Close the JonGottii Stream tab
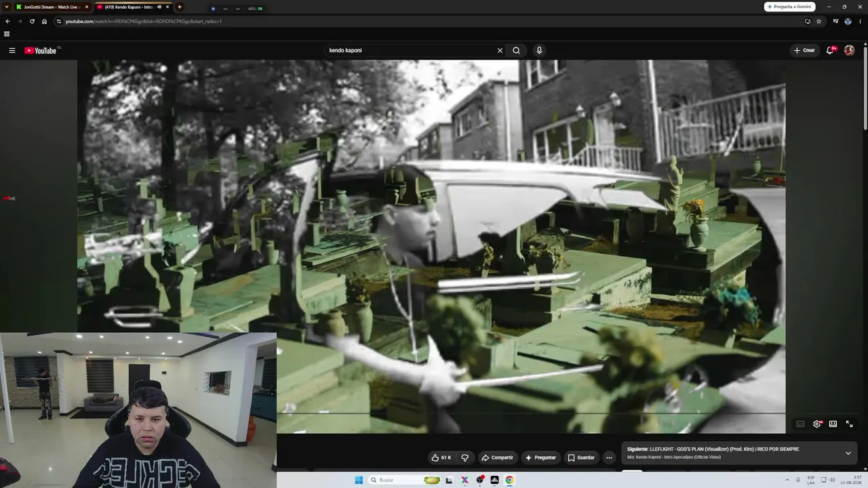This screenshot has width=868, height=488. point(87,7)
